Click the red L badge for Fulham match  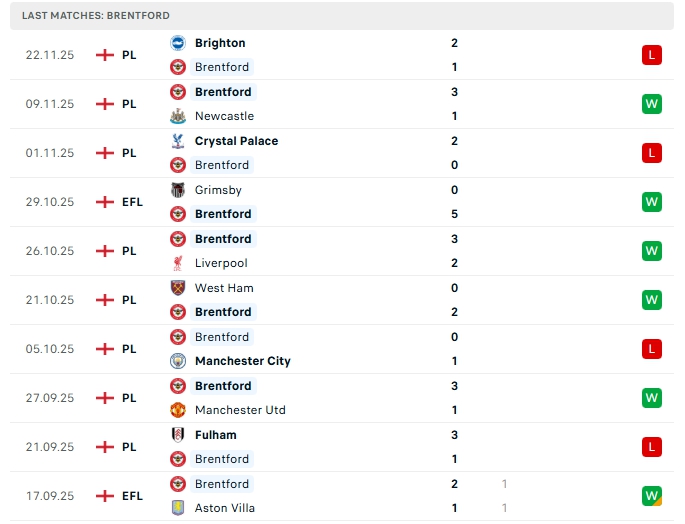coord(652,447)
